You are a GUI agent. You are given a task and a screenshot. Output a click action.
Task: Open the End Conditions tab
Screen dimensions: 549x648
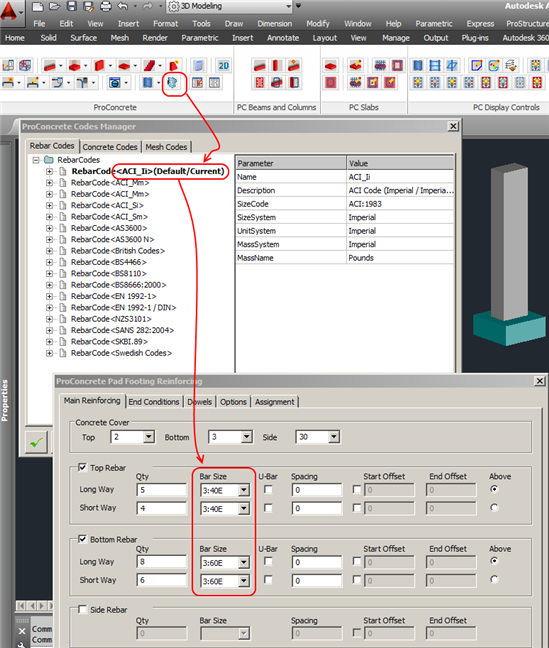point(154,402)
